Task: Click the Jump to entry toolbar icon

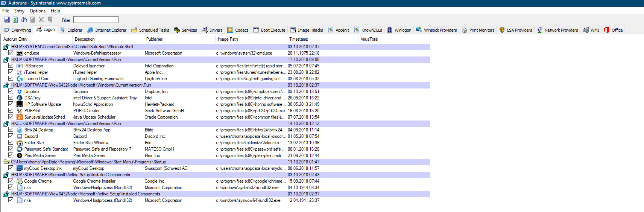Action: point(50,20)
